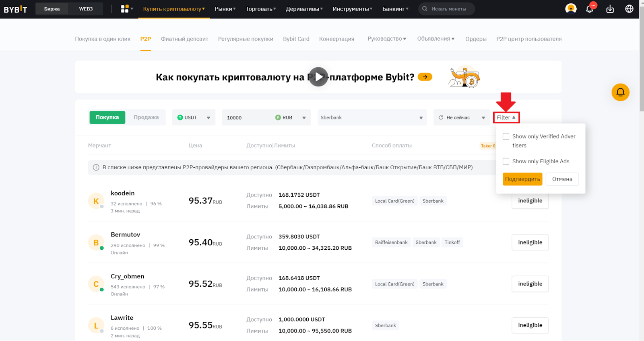Click Cry_obmen's avatar icon
The image size is (644, 341).
pyautogui.click(x=96, y=284)
